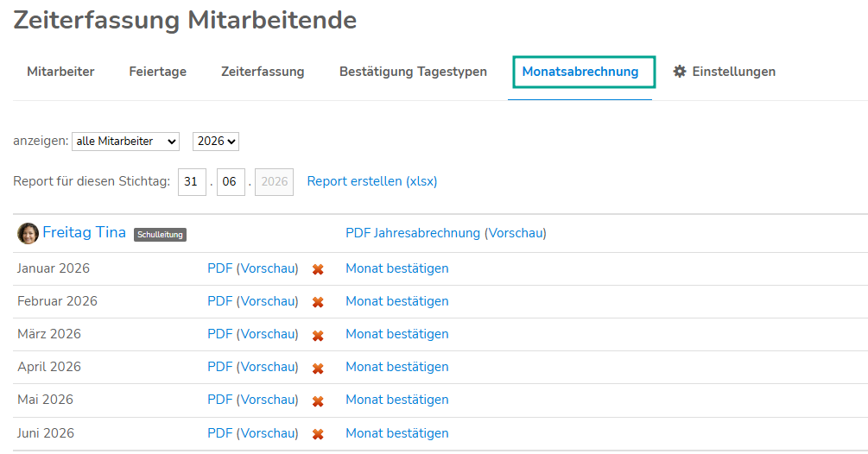The height and width of the screenshot is (454, 868).
Task: Switch to the Zeiterfassung tab
Action: coord(263,72)
